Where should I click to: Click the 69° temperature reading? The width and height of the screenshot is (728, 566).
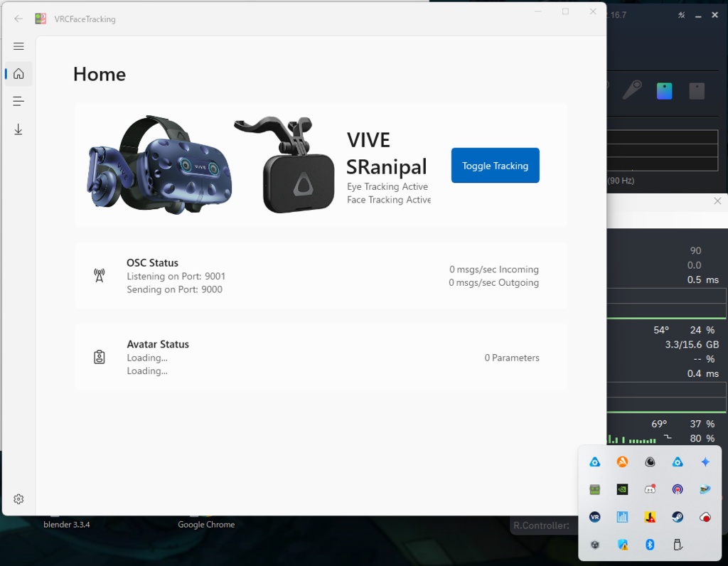659,424
